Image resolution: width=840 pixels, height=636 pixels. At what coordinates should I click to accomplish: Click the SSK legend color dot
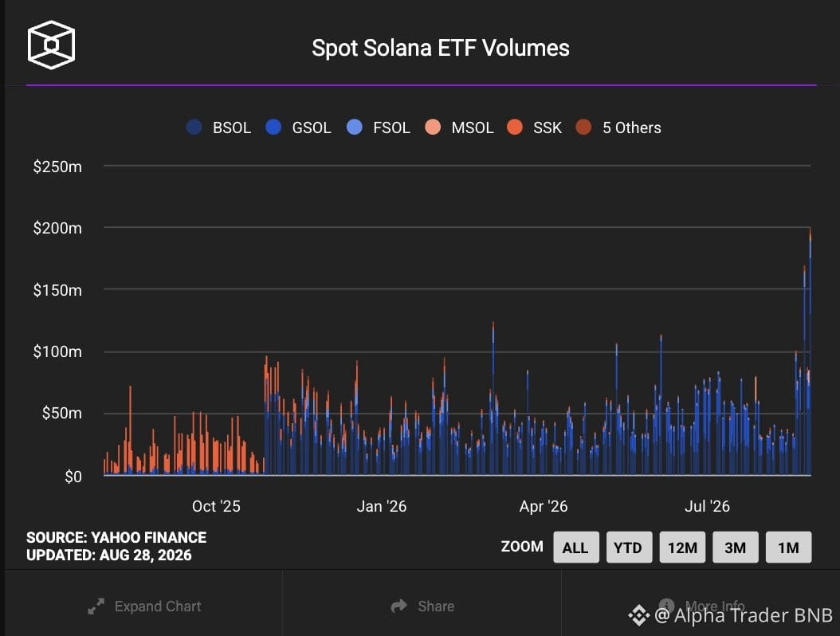pyautogui.click(x=515, y=127)
